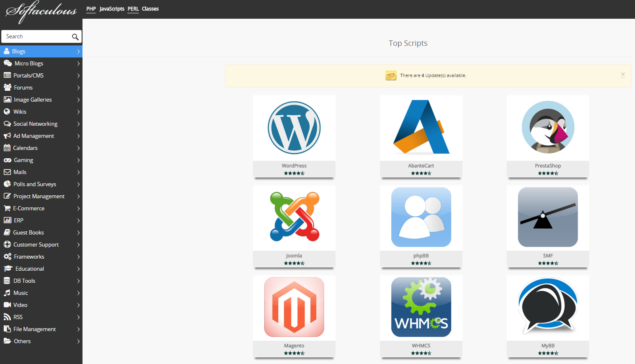Open the AbanteCart script tile
The height and width of the screenshot is (364, 635).
[421, 136]
